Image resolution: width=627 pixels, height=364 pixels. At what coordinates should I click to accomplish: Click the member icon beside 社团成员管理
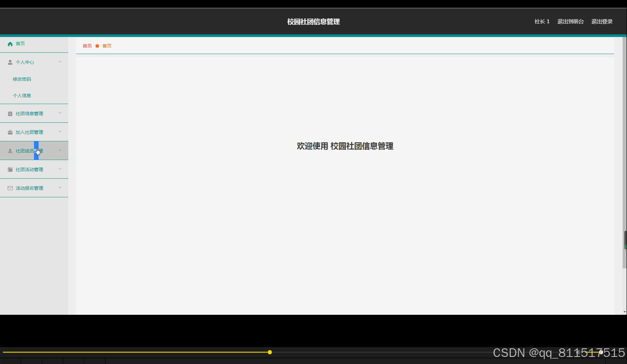[10, 151]
